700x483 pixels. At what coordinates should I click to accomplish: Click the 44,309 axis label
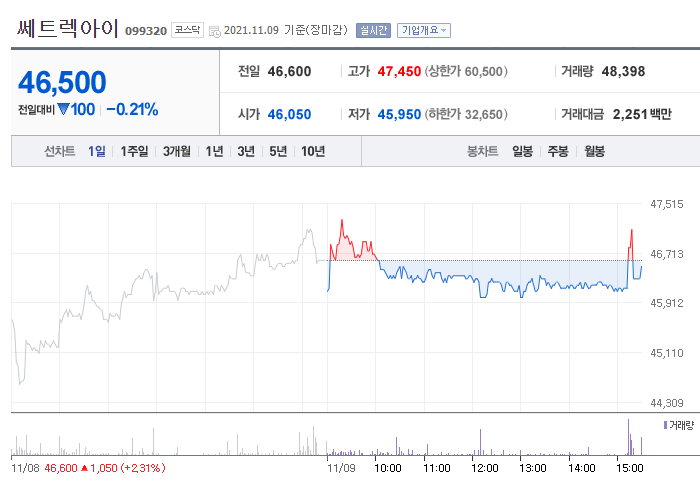pyautogui.click(x=667, y=403)
